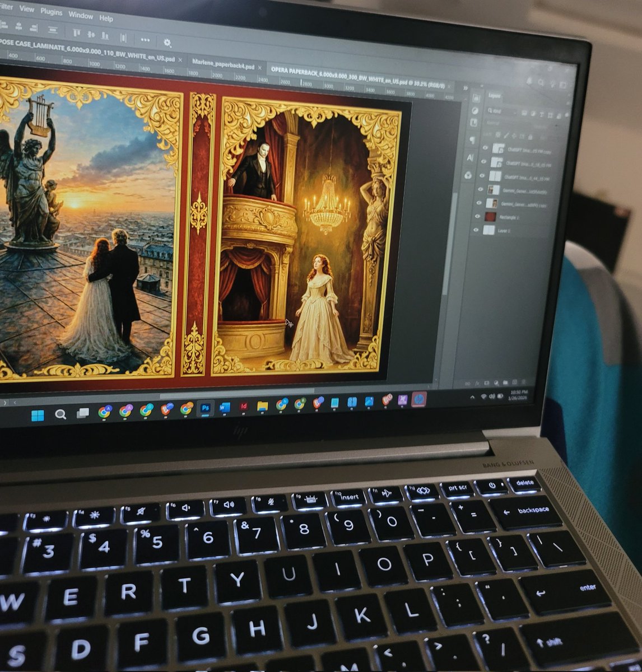The height and width of the screenshot is (672, 642).
Task: Hide the Layer 1 layer
Action: [x=476, y=230]
